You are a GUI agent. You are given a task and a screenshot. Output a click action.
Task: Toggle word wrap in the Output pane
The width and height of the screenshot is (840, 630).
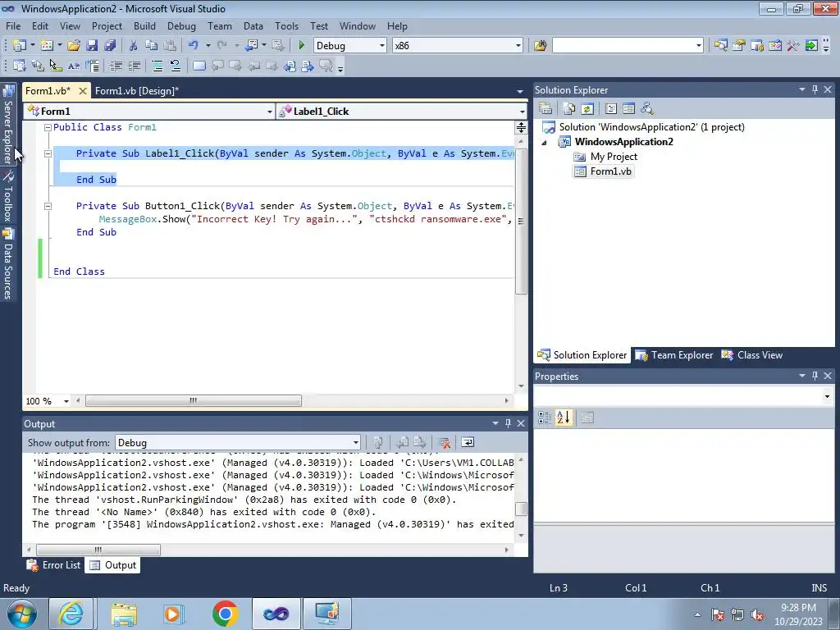[467, 442]
